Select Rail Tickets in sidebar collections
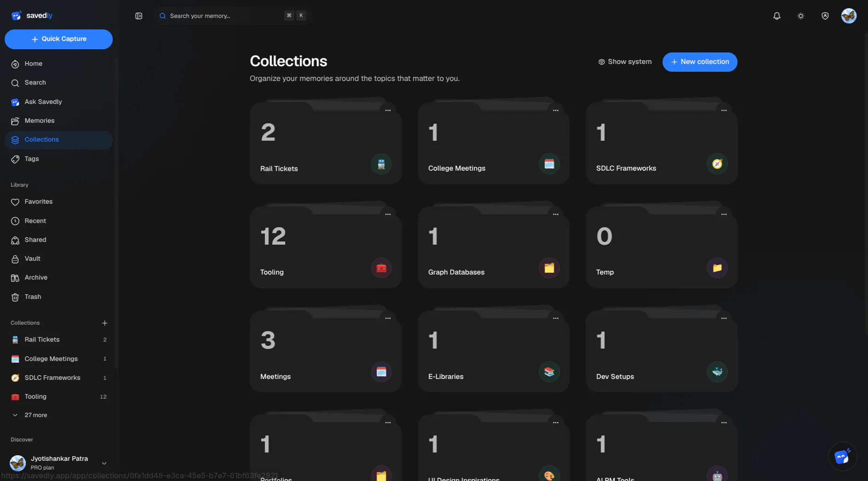The height and width of the screenshot is (481, 868). [x=58, y=339]
